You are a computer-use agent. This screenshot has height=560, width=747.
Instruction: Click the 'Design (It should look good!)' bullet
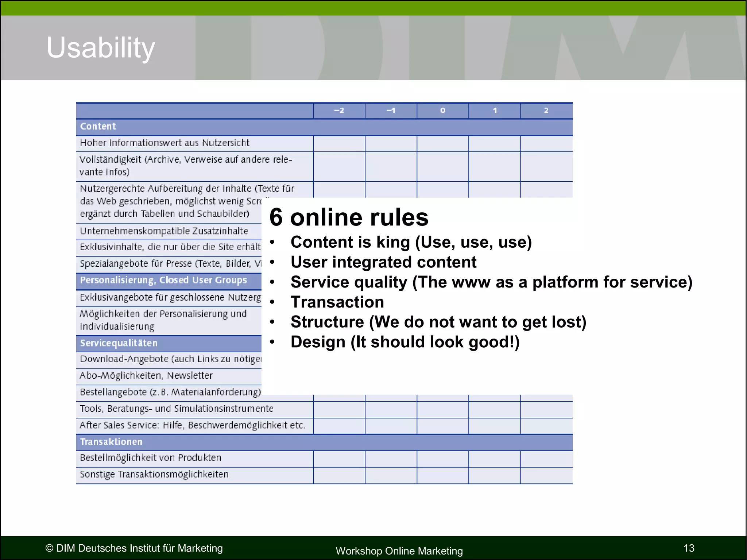click(405, 342)
